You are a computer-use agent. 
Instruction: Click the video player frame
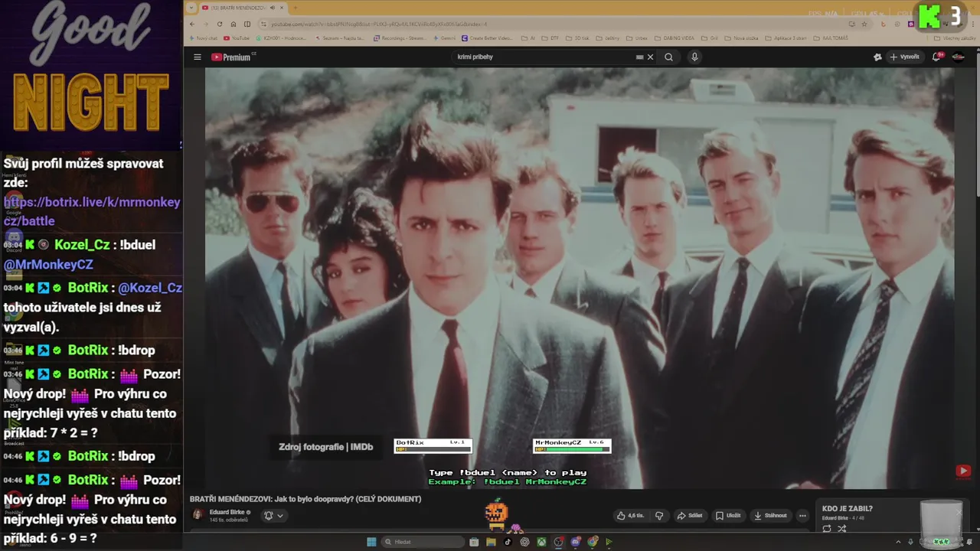[580, 278]
